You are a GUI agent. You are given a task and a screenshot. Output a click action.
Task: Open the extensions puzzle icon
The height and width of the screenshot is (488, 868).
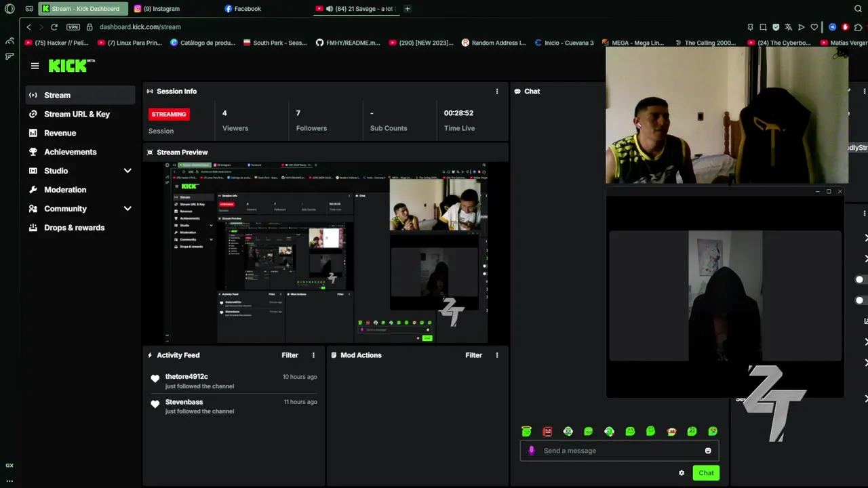(859, 27)
